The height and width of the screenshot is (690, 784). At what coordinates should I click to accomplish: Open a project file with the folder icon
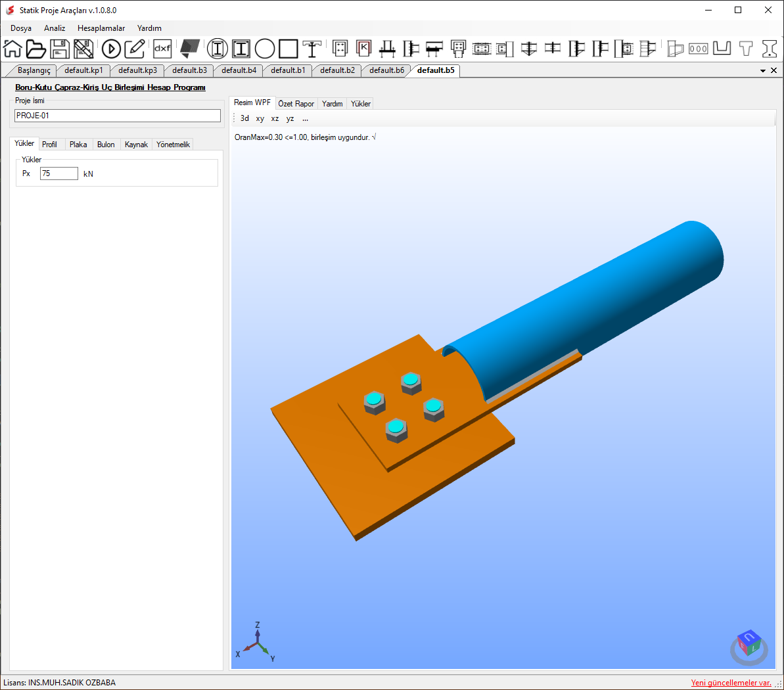35,49
